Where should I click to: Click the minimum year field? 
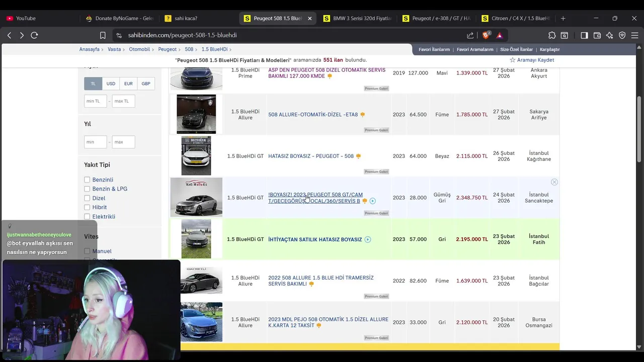click(96, 142)
